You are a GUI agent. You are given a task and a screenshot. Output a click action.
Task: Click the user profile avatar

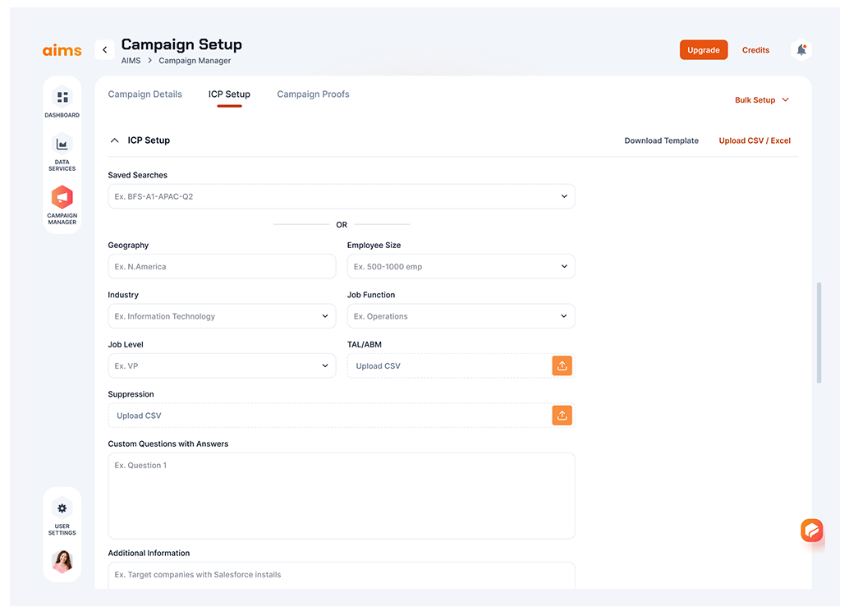[62, 561]
